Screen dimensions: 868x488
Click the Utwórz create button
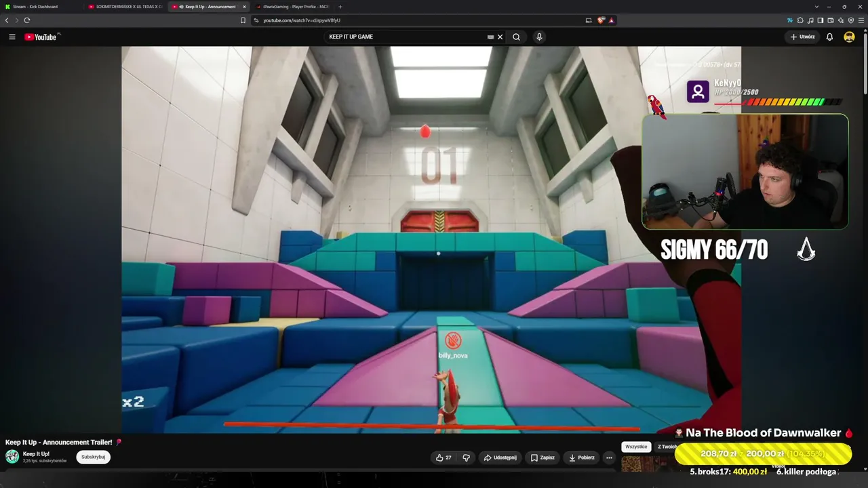(x=802, y=37)
